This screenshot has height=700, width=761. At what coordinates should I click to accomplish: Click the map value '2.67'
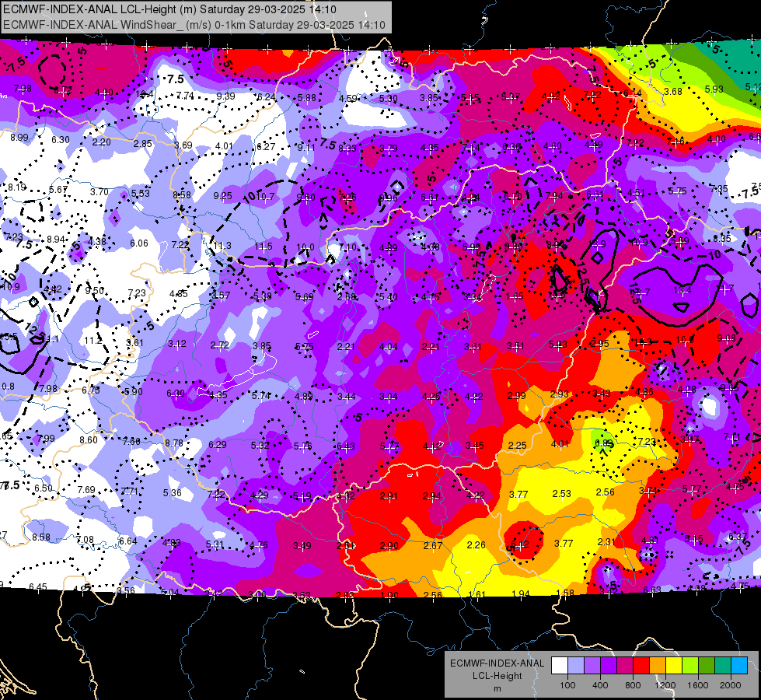432,545
